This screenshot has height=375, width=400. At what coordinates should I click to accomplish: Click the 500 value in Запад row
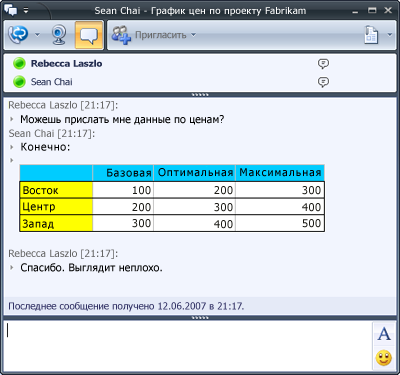click(311, 223)
